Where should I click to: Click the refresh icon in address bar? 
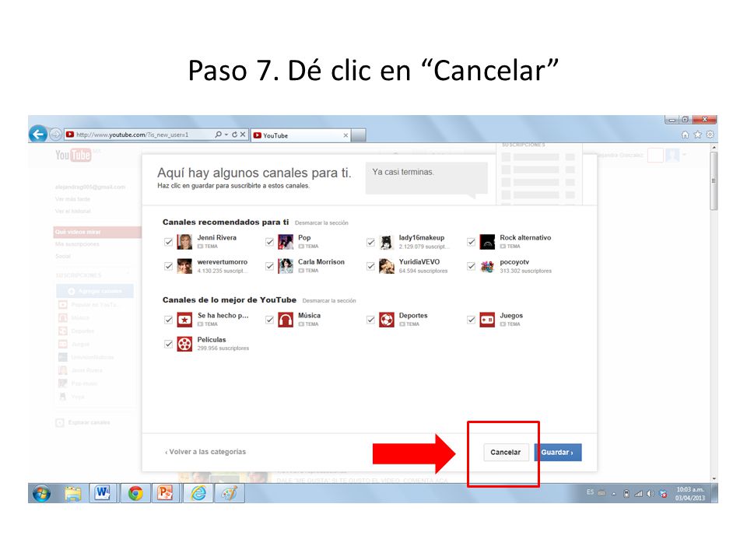[x=234, y=135]
